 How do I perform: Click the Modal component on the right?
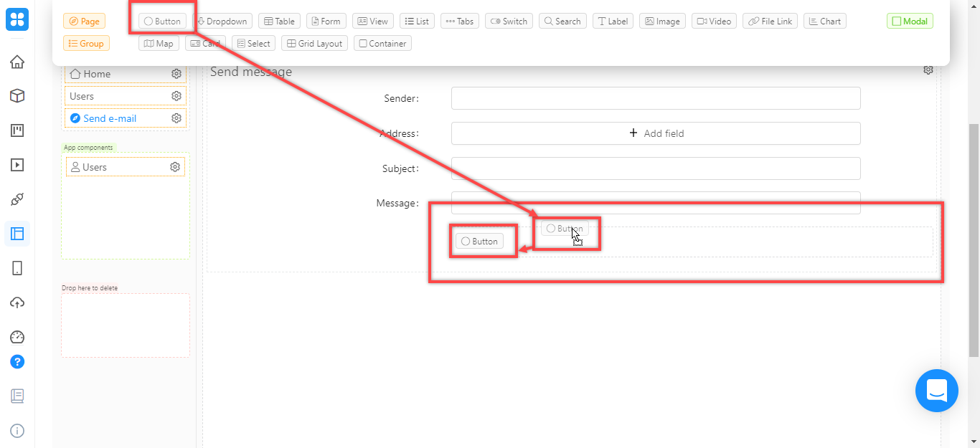[x=909, y=21]
